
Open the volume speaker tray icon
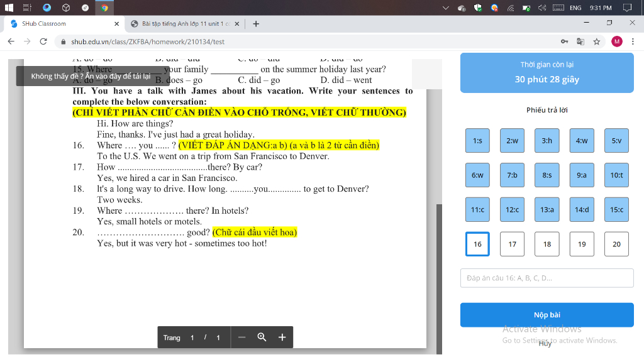coord(542,8)
